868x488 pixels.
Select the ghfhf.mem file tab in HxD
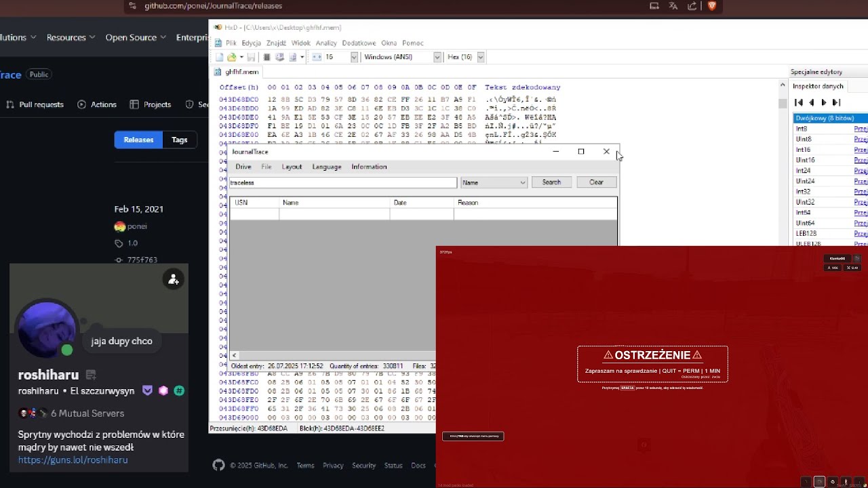pos(237,72)
